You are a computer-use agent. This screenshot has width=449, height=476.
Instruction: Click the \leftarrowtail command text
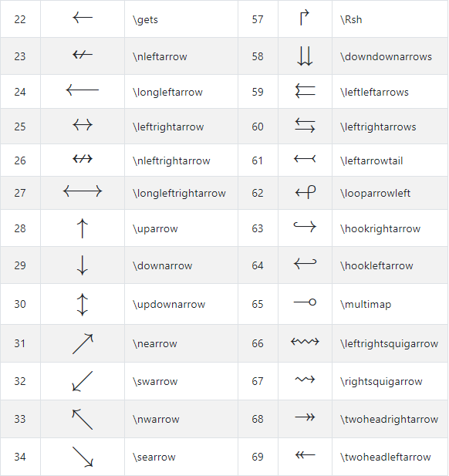tap(372, 160)
